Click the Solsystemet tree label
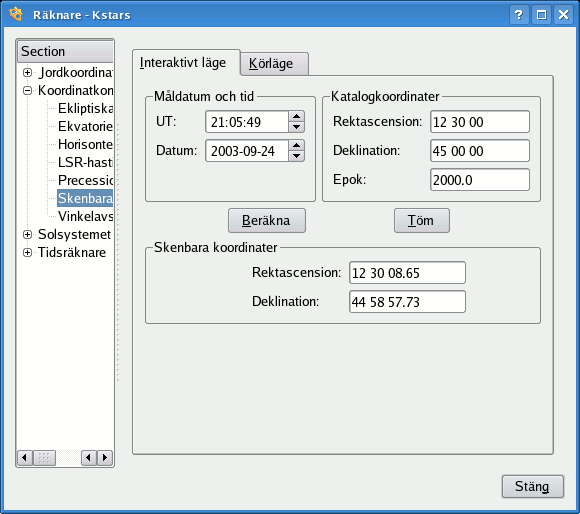580x514 pixels. coord(74,234)
